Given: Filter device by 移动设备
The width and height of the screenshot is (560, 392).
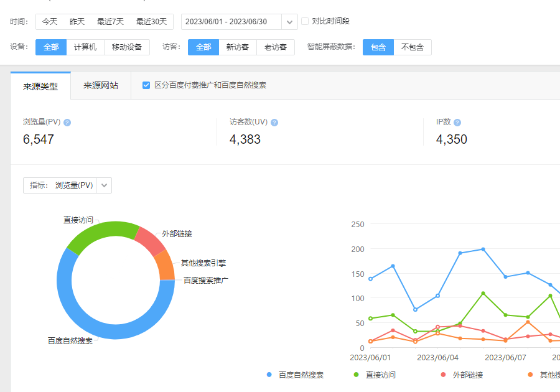Looking at the screenshot, I should 127,47.
